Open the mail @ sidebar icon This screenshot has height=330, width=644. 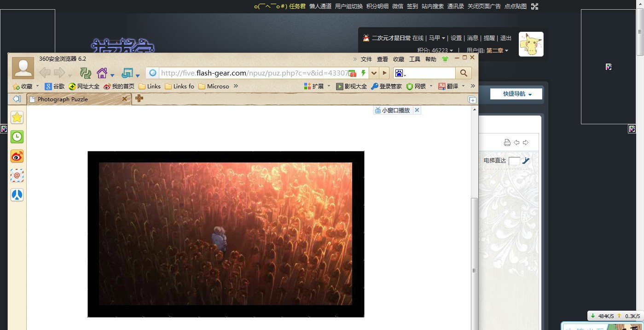pyautogui.click(x=17, y=175)
